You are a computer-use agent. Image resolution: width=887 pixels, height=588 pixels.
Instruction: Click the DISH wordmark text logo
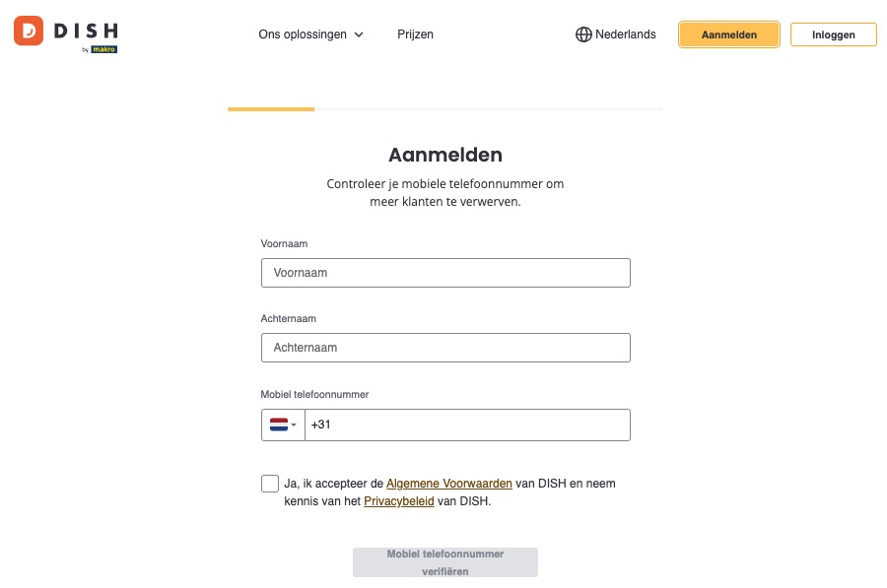coord(86,31)
